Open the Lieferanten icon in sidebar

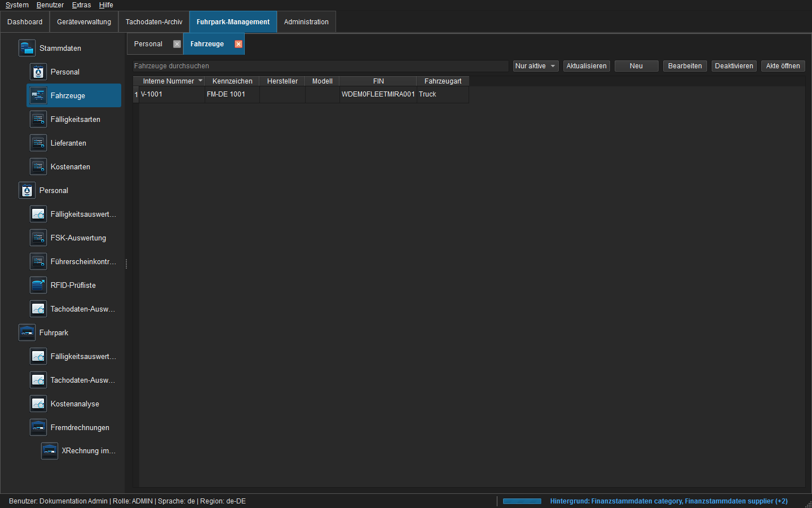[x=38, y=143]
